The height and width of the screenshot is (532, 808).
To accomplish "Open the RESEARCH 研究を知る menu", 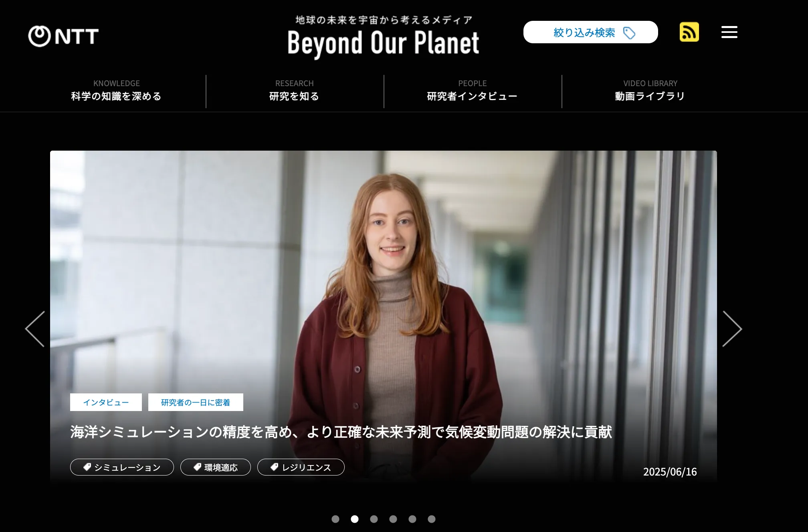I will (x=294, y=91).
